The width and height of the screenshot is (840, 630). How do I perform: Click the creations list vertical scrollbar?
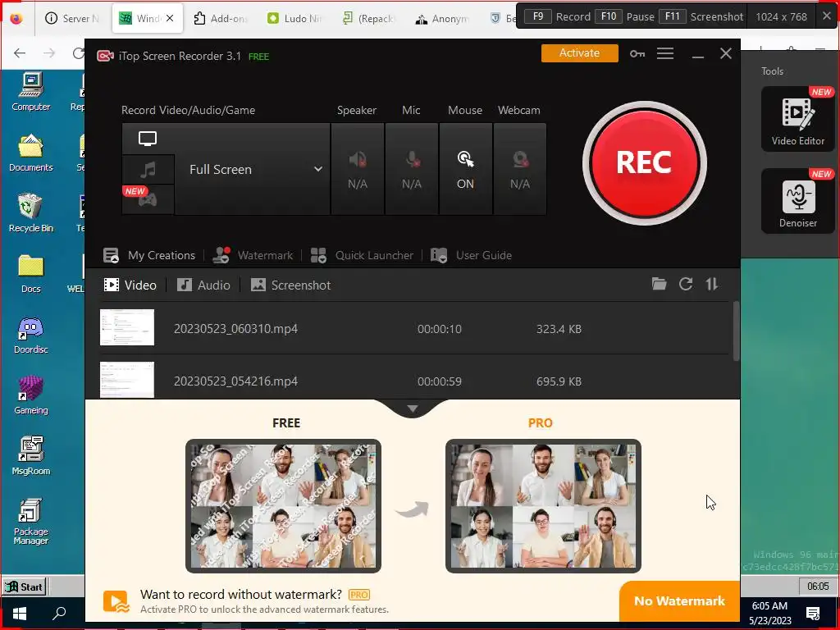(736, 331)
